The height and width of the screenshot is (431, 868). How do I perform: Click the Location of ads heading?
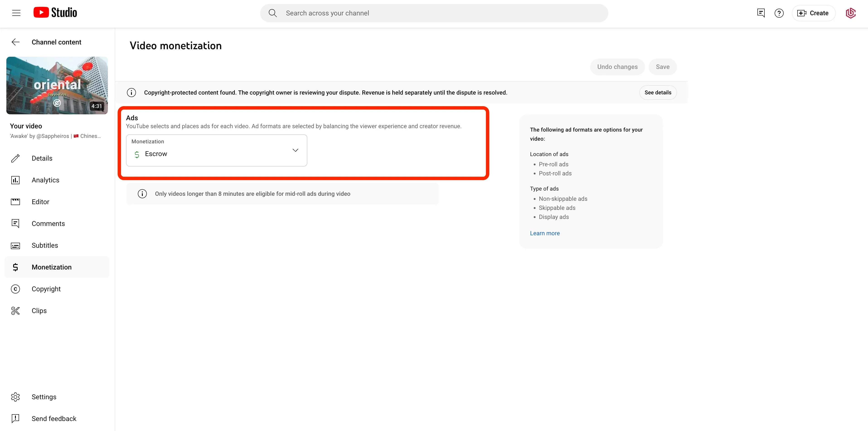point(549,154)
